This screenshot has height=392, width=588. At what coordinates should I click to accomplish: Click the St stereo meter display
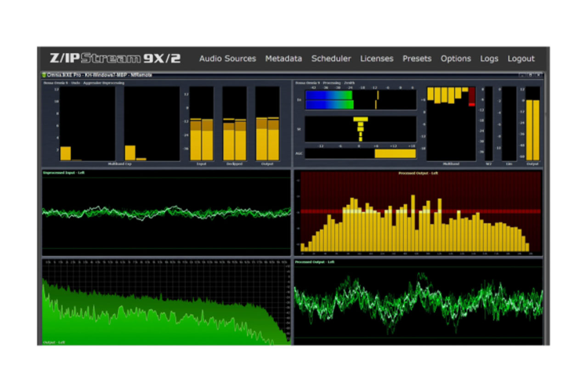point(361,129)
